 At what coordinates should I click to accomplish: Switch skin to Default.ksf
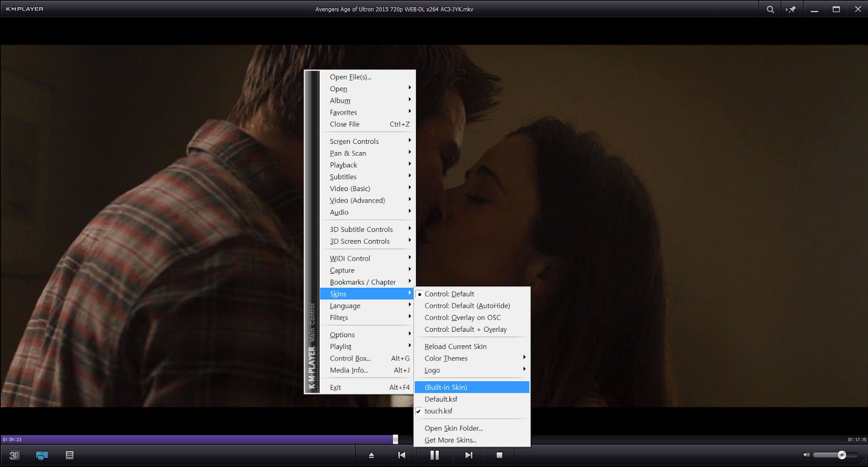pyautogui.click(x=472, y=399)
